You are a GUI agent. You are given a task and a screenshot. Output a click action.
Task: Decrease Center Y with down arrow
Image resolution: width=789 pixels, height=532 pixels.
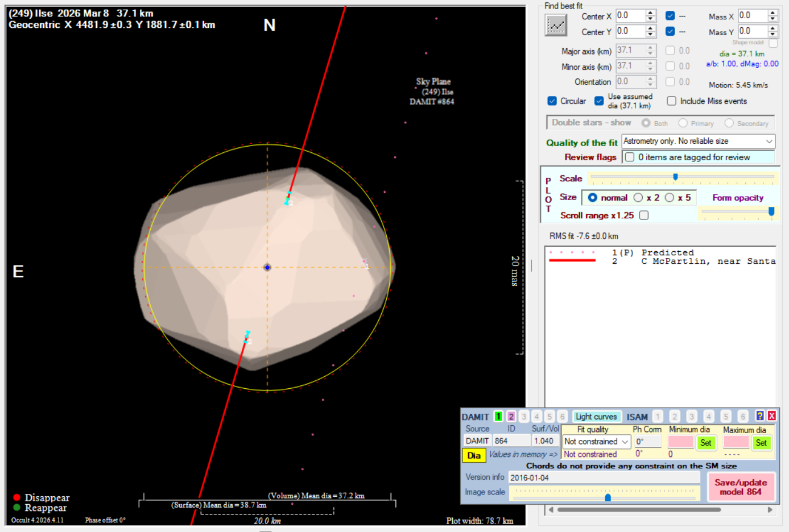point(651,34)
